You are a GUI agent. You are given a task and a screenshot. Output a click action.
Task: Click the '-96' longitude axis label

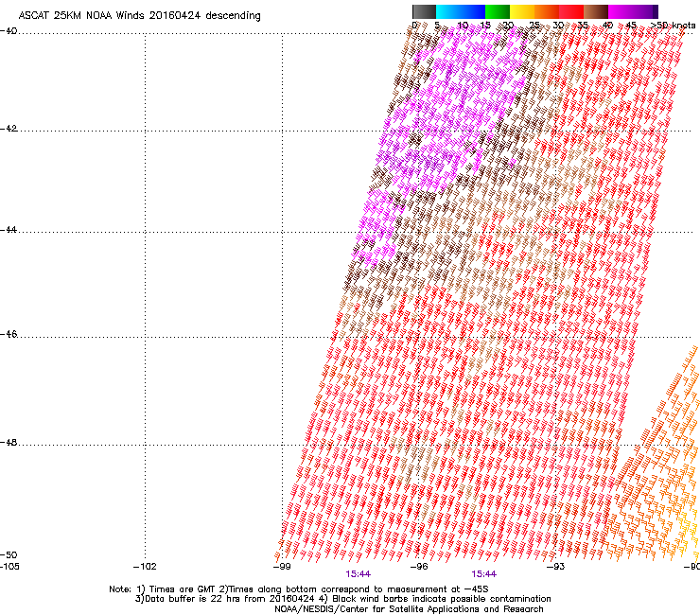pos(419,567)
